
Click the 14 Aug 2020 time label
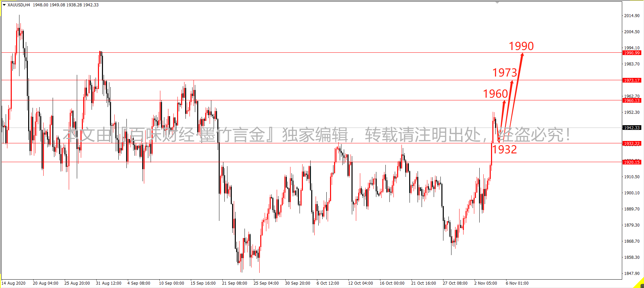13,283
